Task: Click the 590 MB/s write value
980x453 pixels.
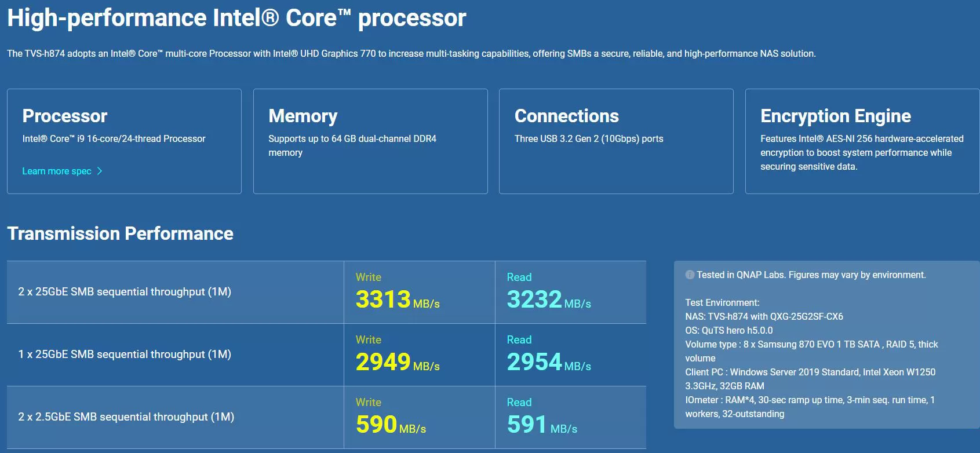Action: coord(391,425)
